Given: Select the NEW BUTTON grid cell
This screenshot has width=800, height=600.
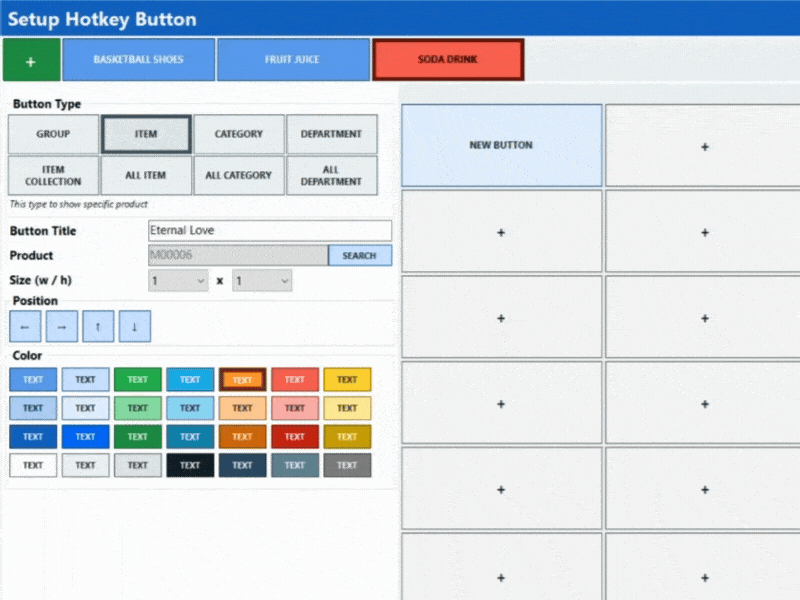Looking at the screenshot, I should (x=501, y=145).
